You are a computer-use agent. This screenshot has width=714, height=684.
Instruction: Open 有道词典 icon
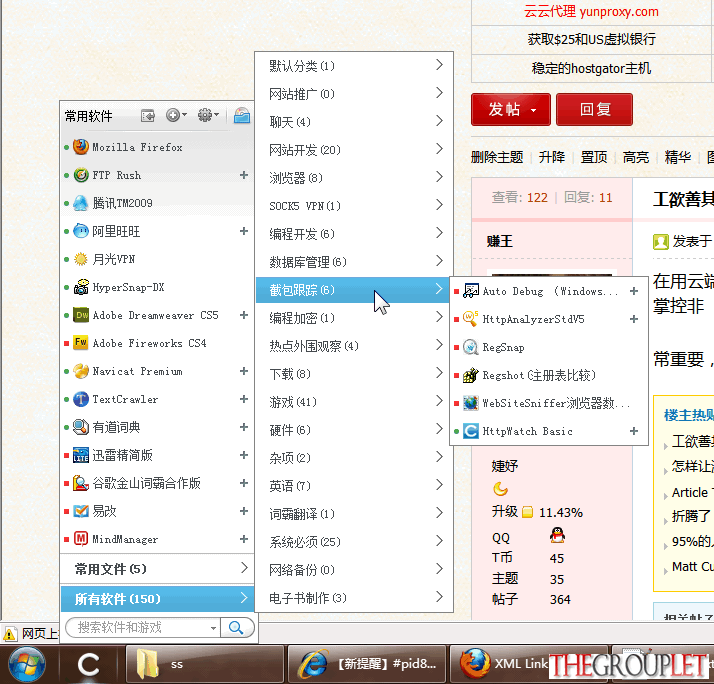(81, 427)
